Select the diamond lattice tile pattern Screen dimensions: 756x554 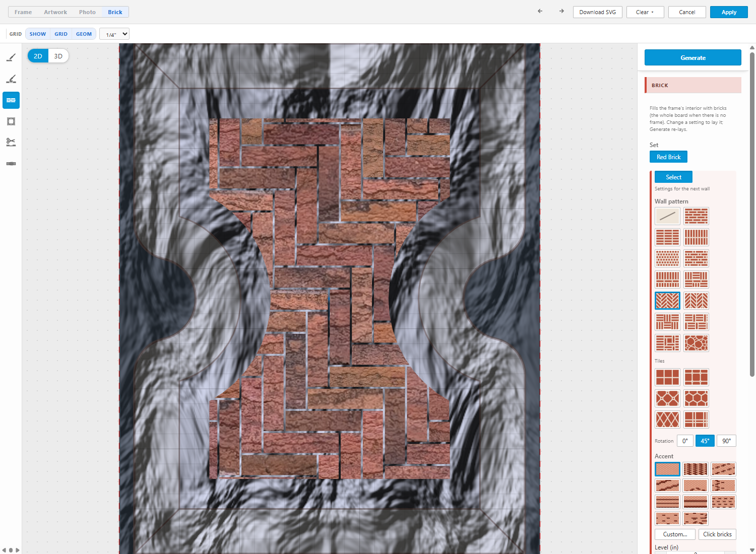(667, 420)
